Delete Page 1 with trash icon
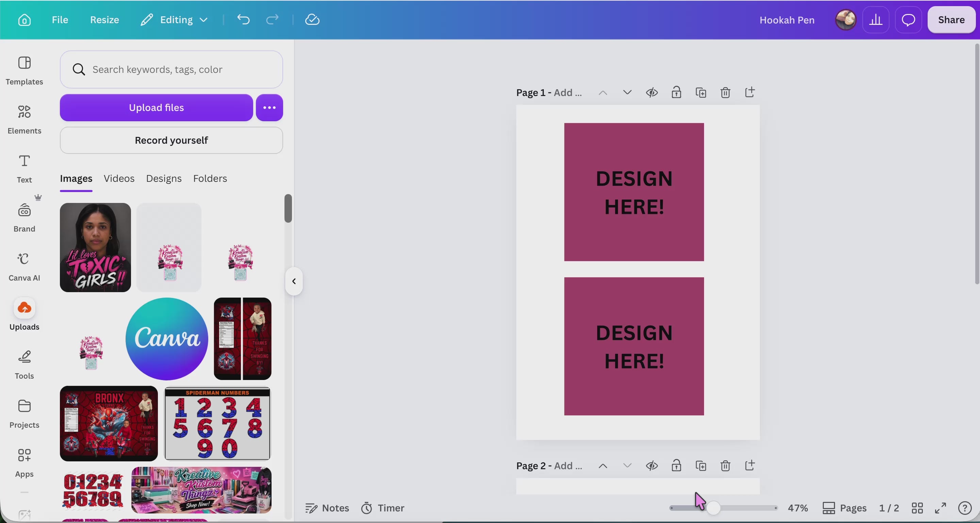Viewport: 980px width, 523px height. 725,93
